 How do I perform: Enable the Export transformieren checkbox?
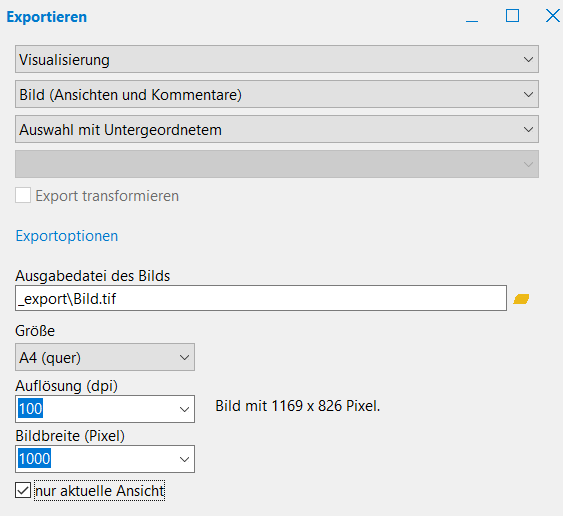click(x=23, y=195)
